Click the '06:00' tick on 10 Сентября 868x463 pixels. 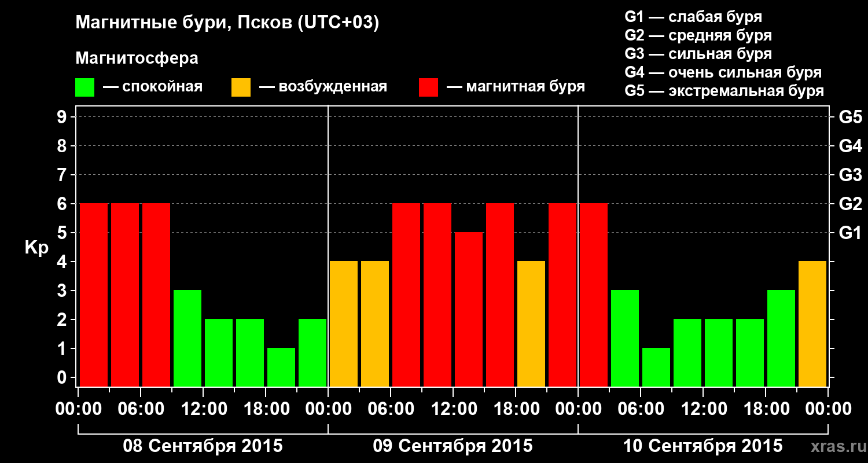point(640,409)
